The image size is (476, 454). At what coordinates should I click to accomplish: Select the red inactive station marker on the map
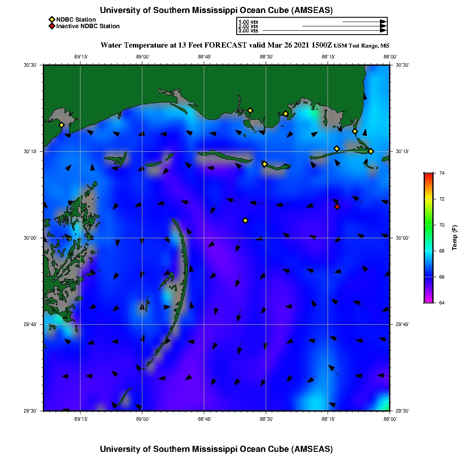[337, 207]
